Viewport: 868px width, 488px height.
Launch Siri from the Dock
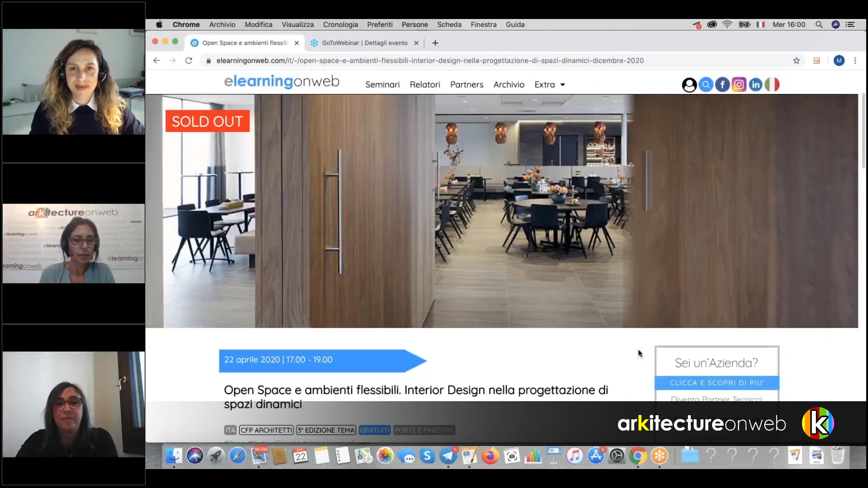coord(195,456)
